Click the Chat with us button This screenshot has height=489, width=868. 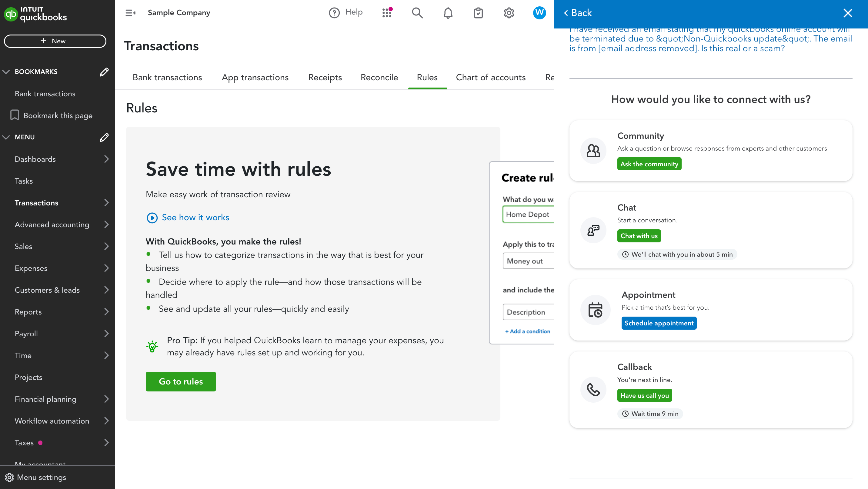(x=639, y=236)
